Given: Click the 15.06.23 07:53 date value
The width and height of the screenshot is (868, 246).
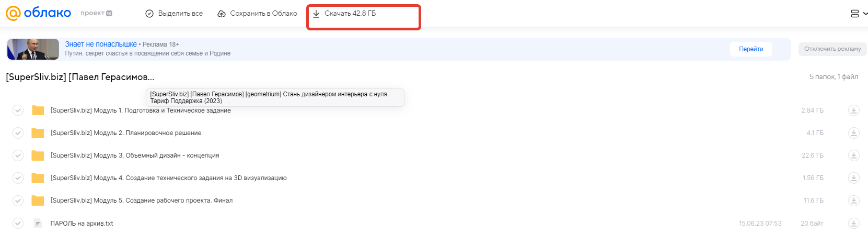Looking at the screenshot, I should tap(760, 223).
